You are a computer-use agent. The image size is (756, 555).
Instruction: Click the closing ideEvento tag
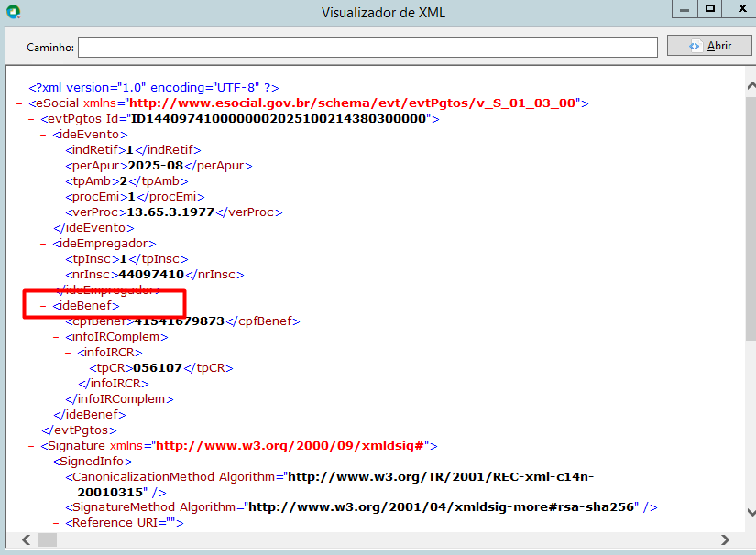coord(93,228)
